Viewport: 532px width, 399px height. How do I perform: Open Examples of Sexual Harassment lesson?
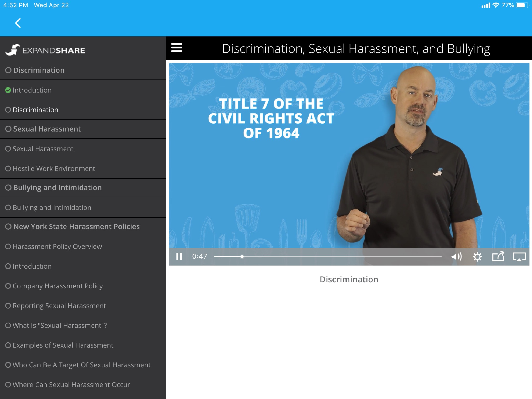click(63, 345)
